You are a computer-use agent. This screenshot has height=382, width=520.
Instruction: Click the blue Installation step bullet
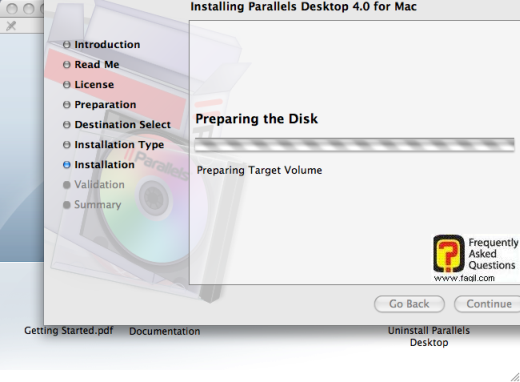(x=67, y=165)
